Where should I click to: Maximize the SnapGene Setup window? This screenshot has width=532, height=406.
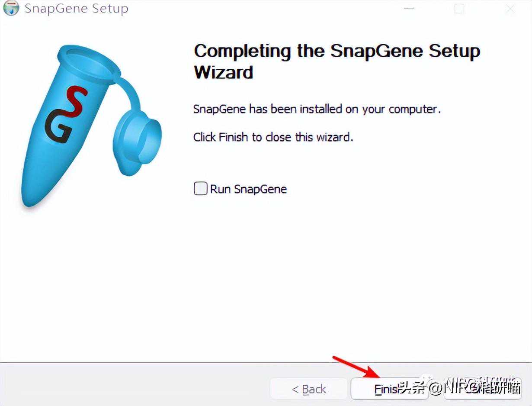[459, 9]
